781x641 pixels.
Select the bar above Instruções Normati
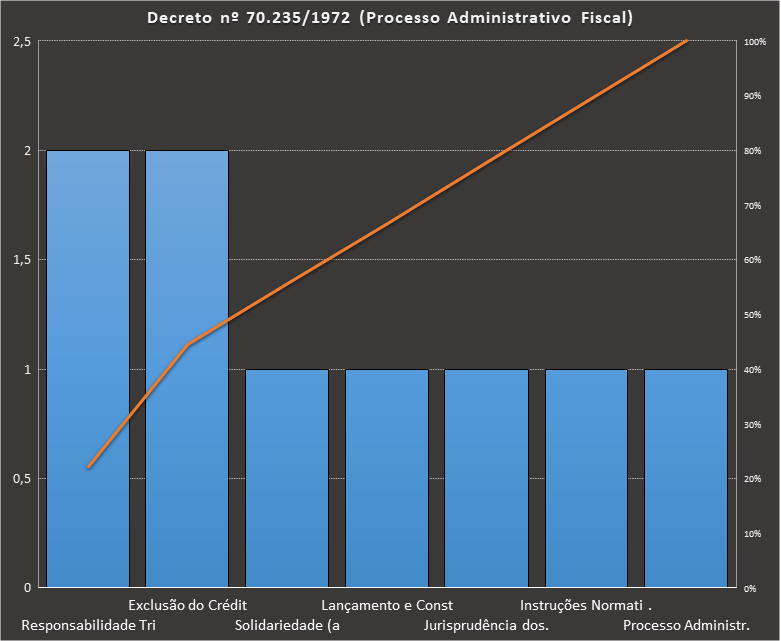586,480
